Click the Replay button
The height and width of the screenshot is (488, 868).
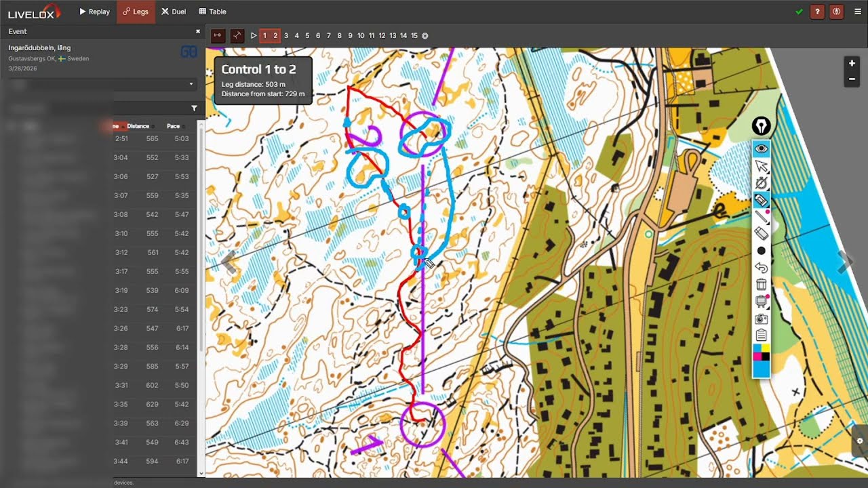[x=94, y=12]
